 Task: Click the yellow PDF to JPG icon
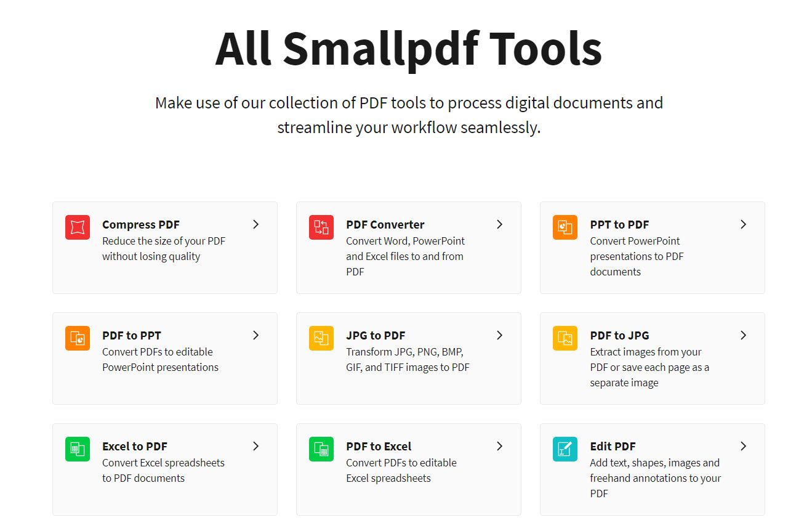click(565, 338)
